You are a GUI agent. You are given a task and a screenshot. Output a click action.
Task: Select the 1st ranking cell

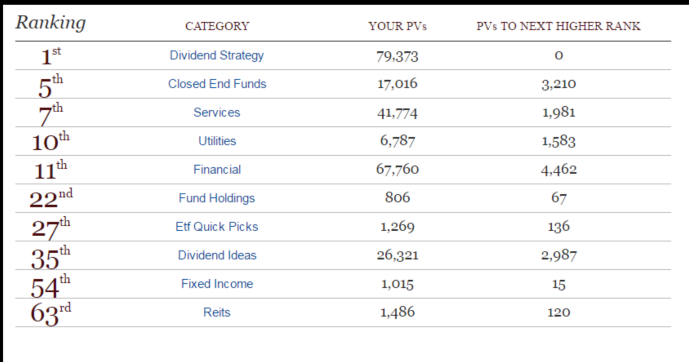[51, 56]
